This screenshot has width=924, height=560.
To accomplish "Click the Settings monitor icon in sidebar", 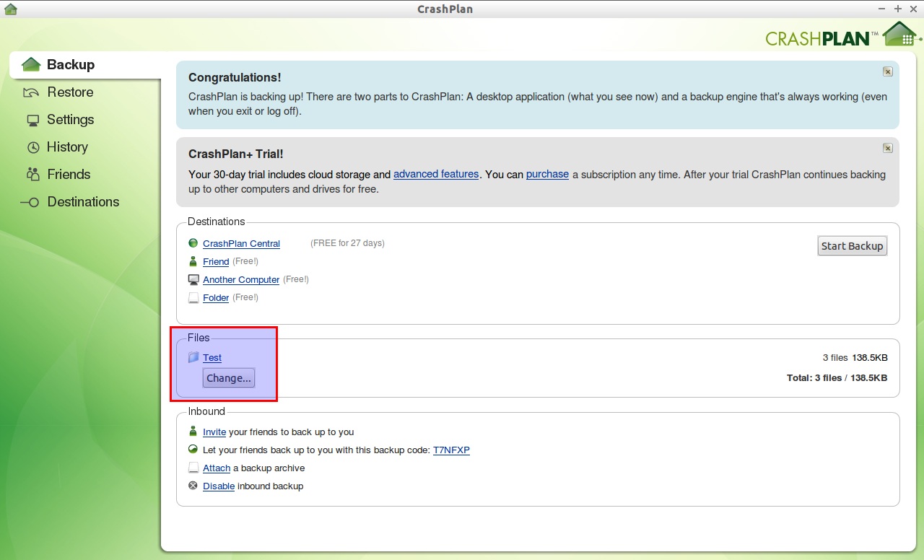I will 32,120.
